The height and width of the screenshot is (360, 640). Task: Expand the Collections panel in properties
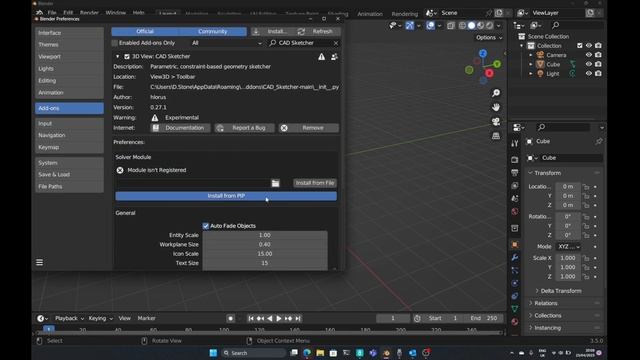click(548, 316)
